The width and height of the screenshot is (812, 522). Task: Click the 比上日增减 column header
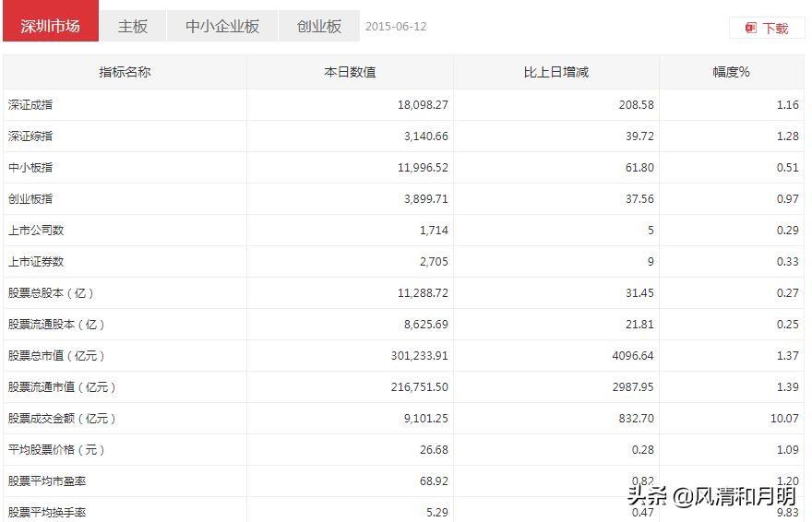556,72
